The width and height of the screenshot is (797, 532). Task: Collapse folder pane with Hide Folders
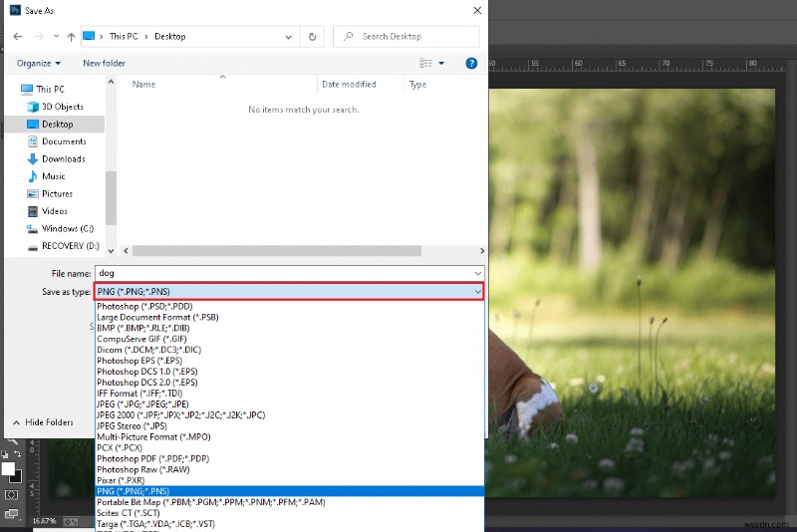point(43,422)
